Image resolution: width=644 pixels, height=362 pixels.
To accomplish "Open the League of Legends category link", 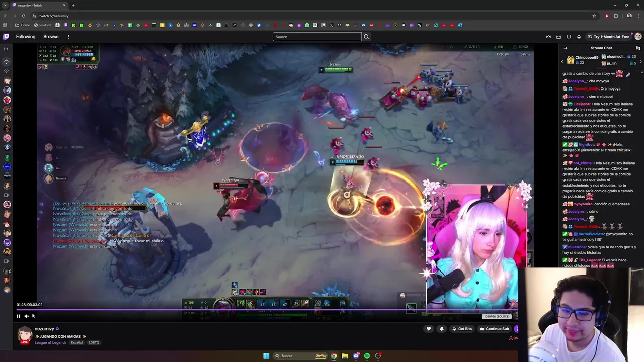I will click(50, 342).
